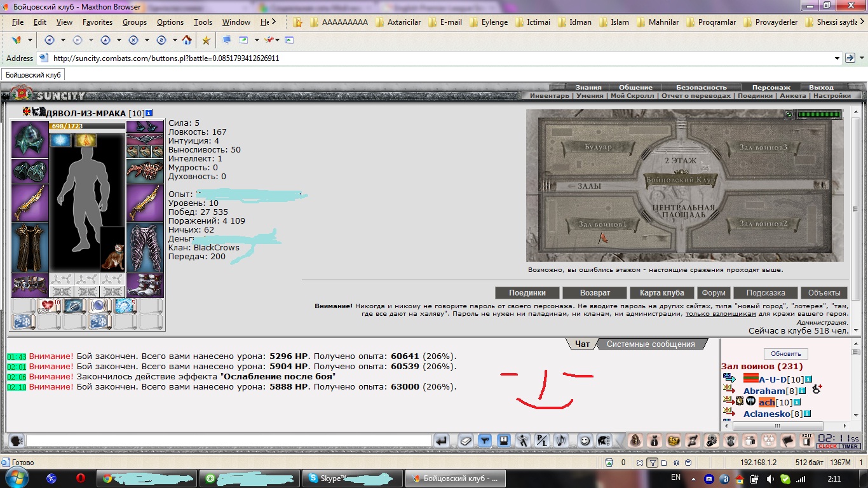868x488 pixels.
Task: Click the P/L chat toolbar icon
Action: pyautogui.click(x=542, y=440)
